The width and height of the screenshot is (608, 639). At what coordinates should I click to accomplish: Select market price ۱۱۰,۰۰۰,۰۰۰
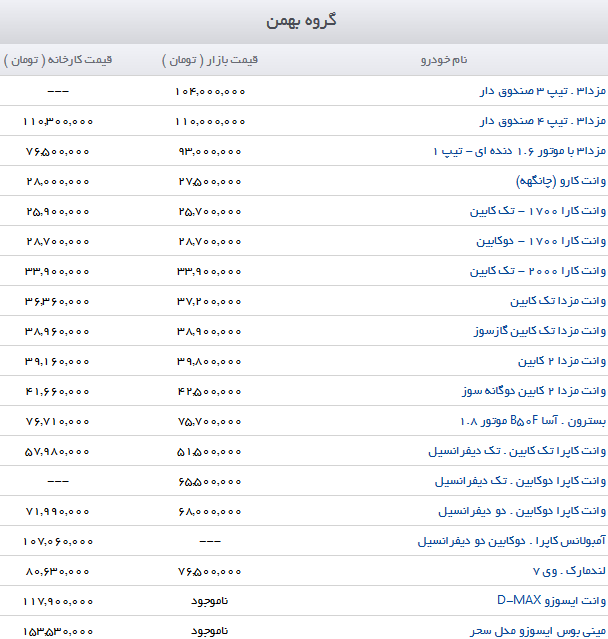pyautogui.click(x=210, y=121)
